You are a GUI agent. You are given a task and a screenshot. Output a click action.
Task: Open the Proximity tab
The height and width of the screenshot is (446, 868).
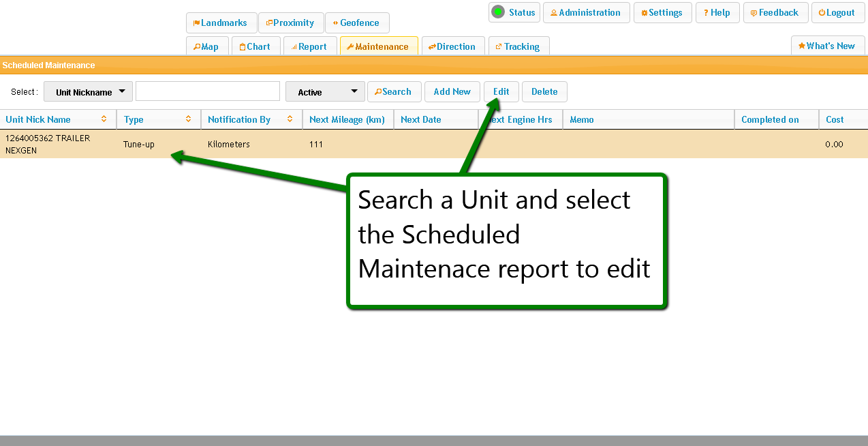pos(290,23)
